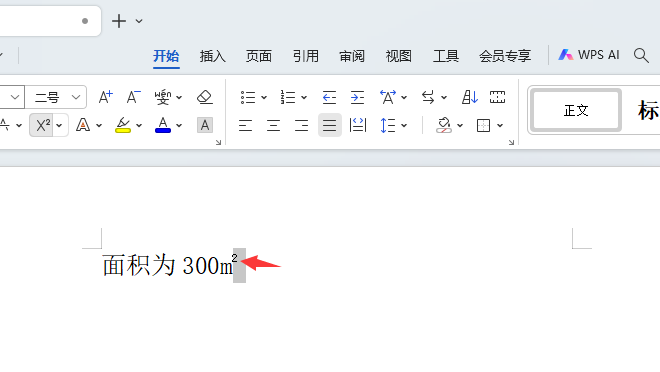Toggle justified alignment
Viewport: 660px width, 372px height.
[x=330, y=125]
